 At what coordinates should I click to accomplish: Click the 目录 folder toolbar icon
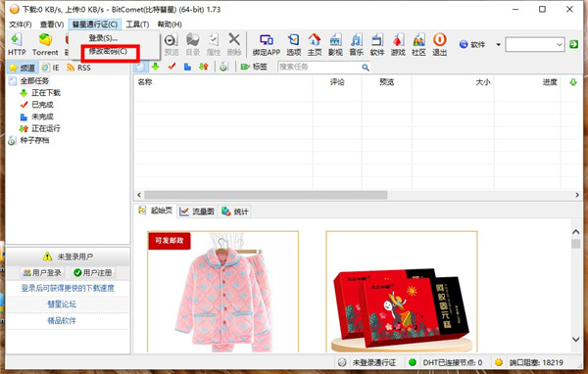[193, 44]
